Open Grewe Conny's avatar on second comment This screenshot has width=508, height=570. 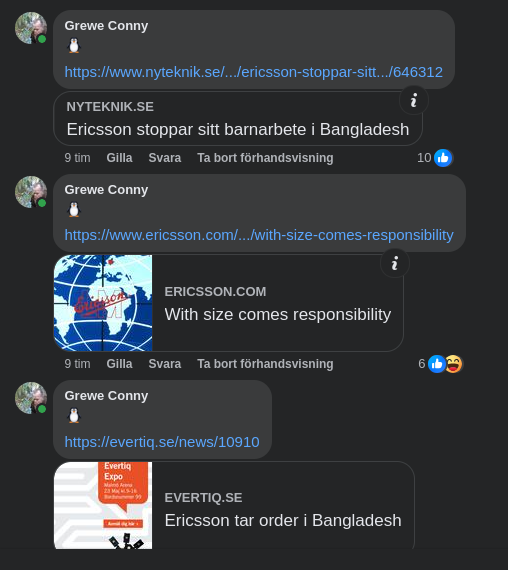click(31, 192)
